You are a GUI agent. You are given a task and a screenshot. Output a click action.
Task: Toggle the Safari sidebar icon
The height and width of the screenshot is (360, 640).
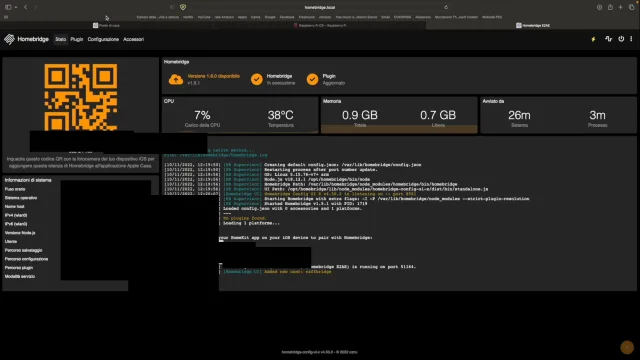(x=8, y=7)
